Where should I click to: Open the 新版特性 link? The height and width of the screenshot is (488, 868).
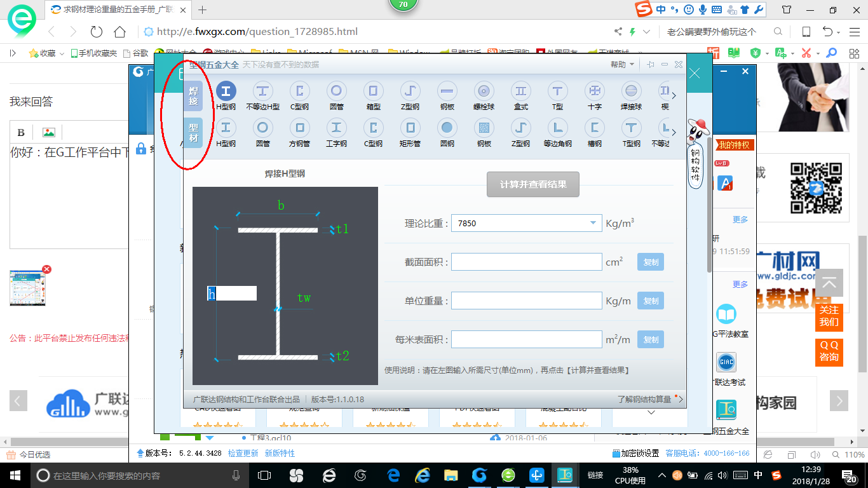point(280,453)
